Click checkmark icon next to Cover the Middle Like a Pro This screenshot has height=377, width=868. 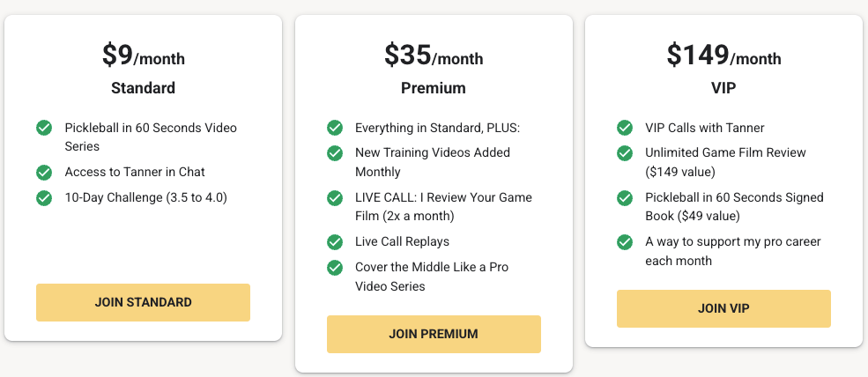click(334, 268)
